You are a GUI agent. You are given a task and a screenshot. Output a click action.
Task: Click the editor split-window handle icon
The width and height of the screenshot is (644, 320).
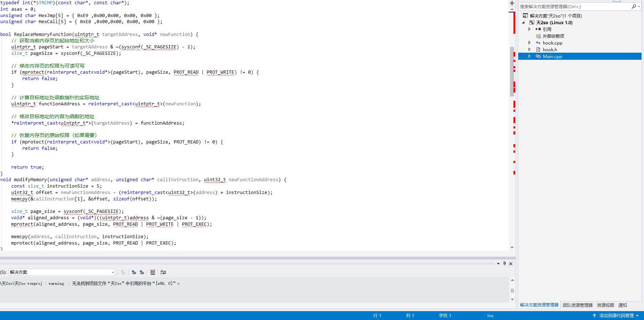(512, 3)
